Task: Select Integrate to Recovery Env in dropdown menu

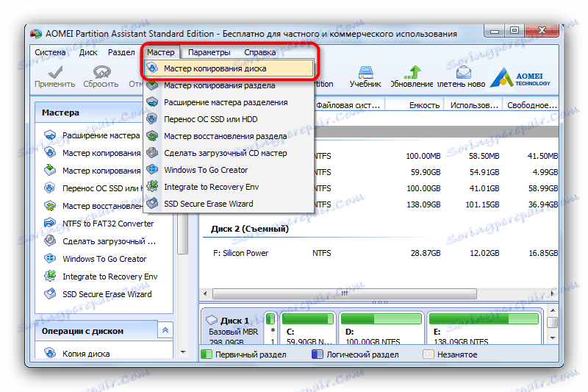Action: 229,187
